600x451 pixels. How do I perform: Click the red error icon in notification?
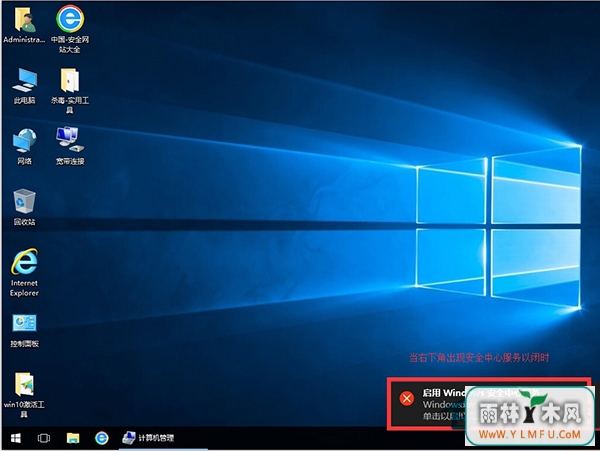(406, 398)
